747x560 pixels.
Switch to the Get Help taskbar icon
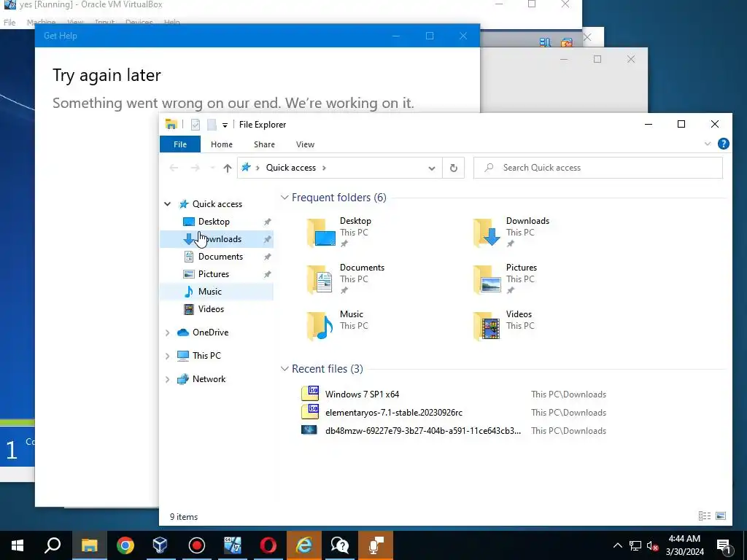(340, 545)
